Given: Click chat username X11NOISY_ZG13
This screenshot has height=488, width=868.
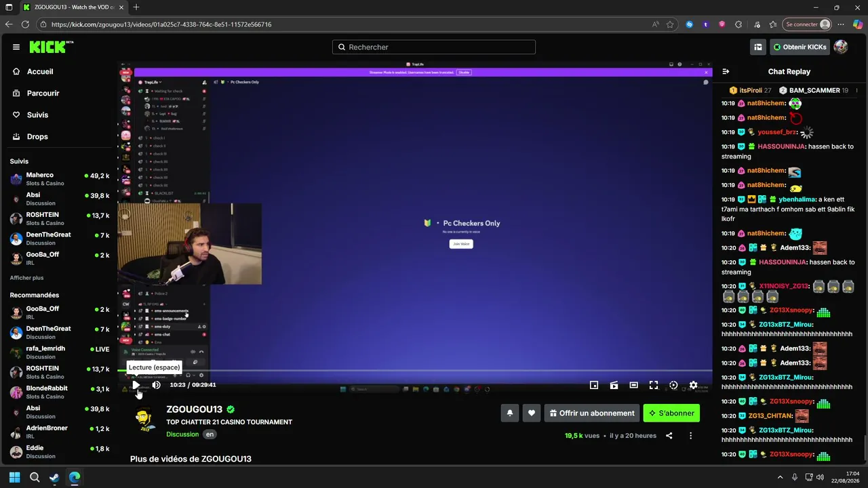Looking at the screenshot, I should [x=784, y=286].
